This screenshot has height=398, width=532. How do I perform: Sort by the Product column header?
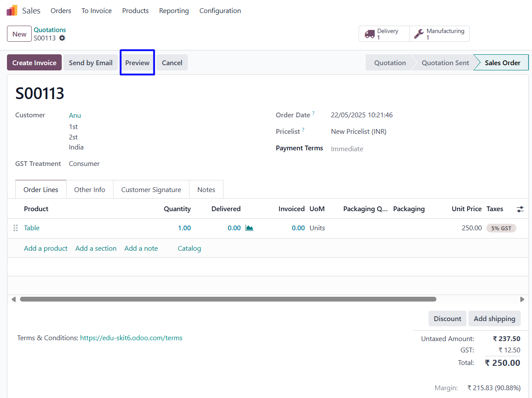(x=36, y=209)
